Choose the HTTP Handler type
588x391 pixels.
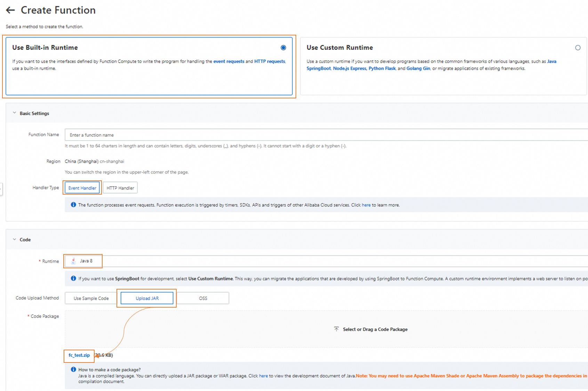[120, 188]
